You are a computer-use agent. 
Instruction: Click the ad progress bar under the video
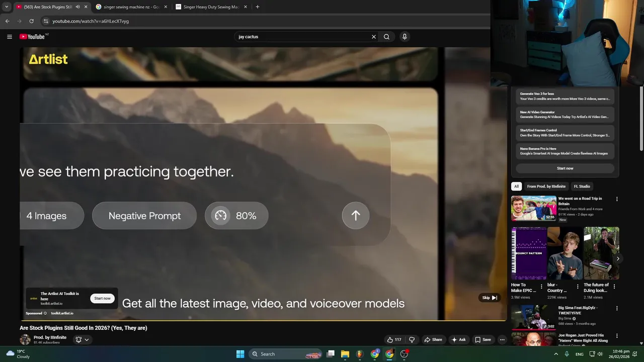click(263, 320)
